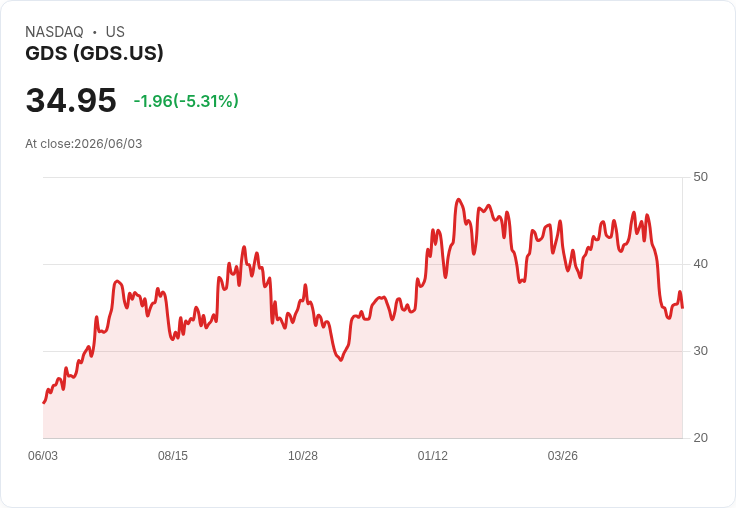Click the 30 y-axis price label
The width and height of the screenshot is (736, 508).
700,351
